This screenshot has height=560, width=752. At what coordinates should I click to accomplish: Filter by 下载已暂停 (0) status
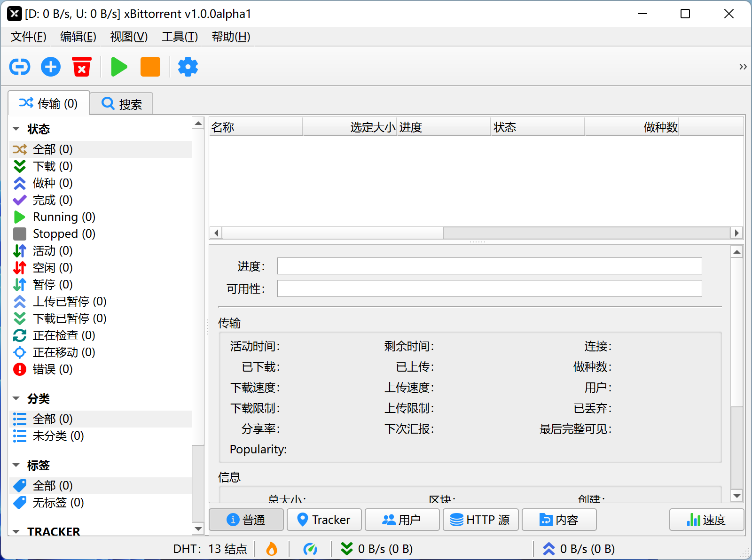[100, 319]
